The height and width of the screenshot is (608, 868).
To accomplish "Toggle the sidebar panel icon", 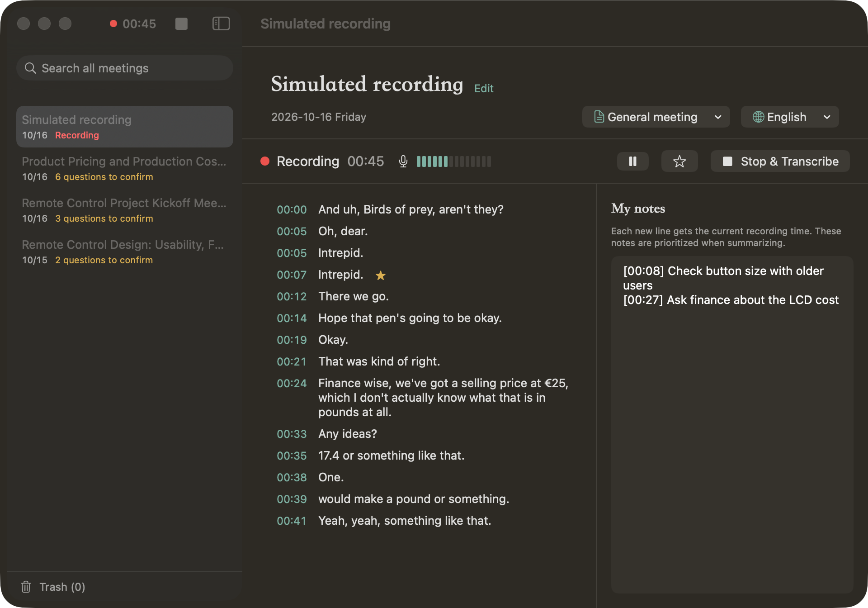I will (x=221, y=24).
